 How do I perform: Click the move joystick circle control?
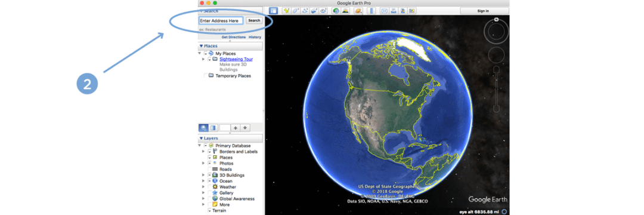point(496,55)
